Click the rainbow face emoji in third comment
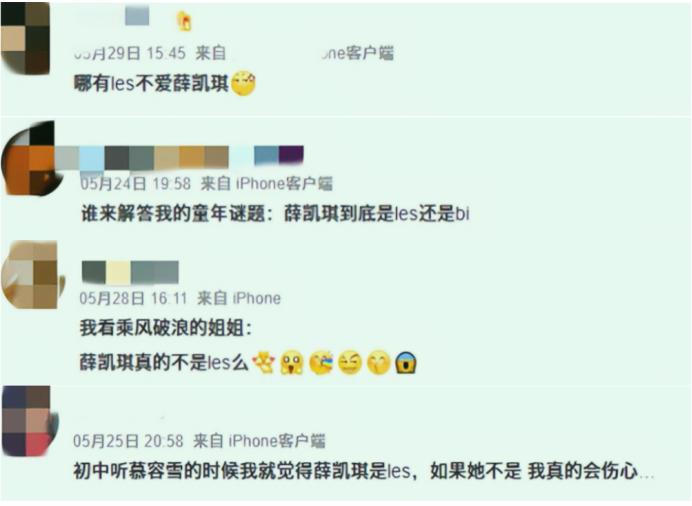 (321, 363)
